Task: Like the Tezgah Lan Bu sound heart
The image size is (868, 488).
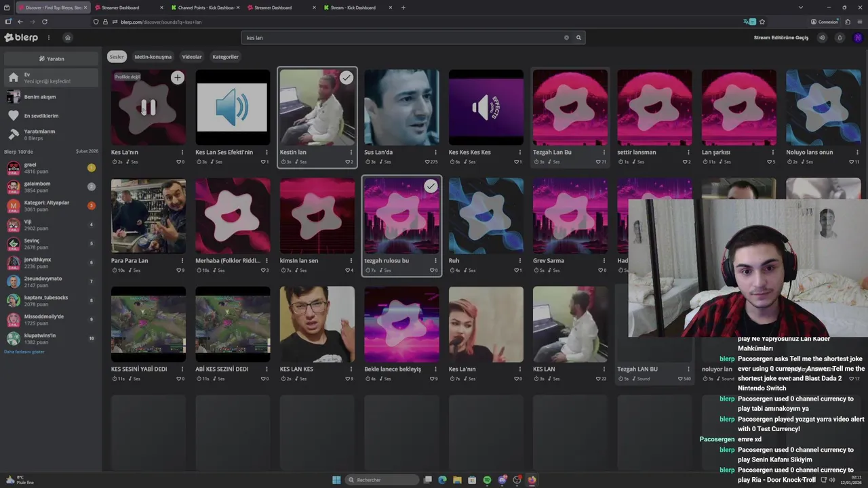Action: tap(598, 162)
